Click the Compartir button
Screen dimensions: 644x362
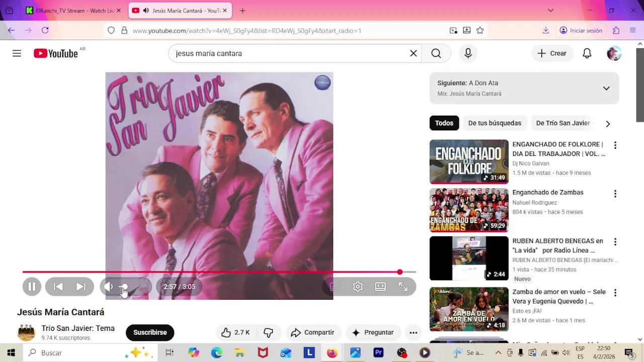pyautogui.click(x=313, y=332)
